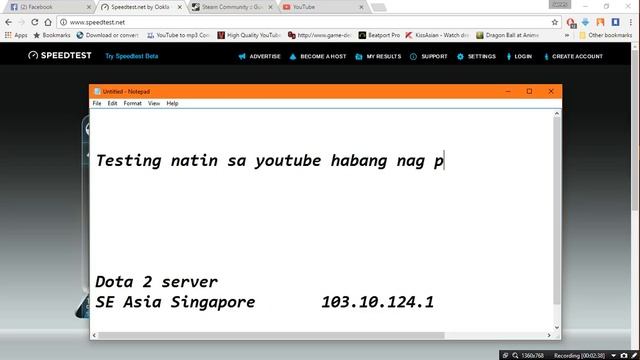Click the 'SE Asia Singapore' text

(x=175, y=302)
